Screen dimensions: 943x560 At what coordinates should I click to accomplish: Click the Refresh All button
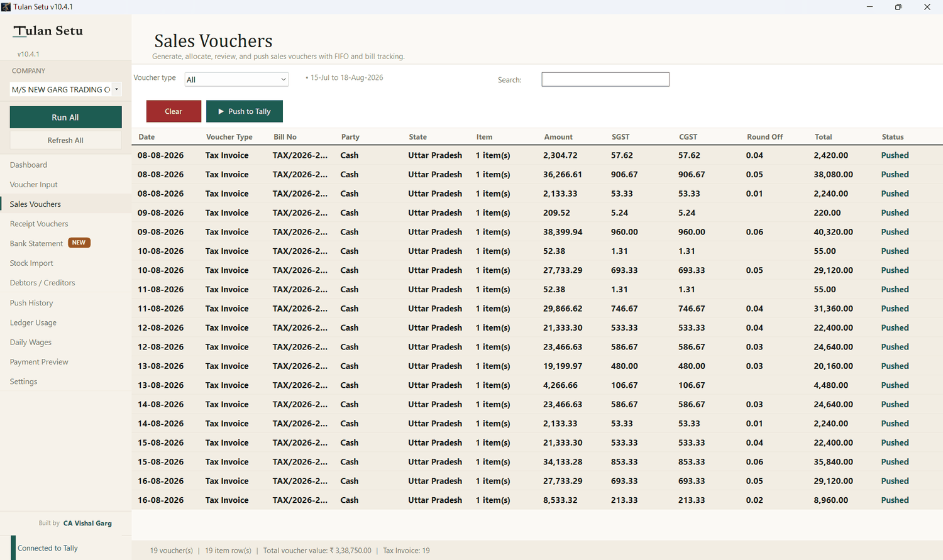pos(65,140)
